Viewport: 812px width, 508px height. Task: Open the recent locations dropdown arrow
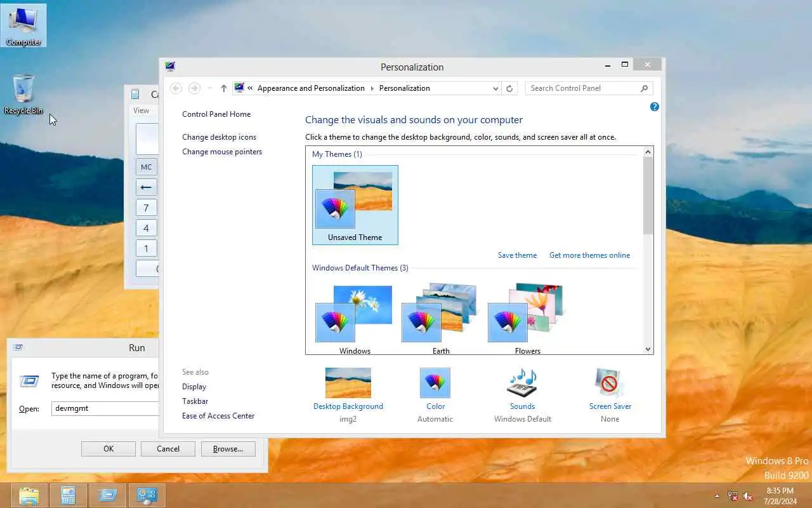click(210, 88)
